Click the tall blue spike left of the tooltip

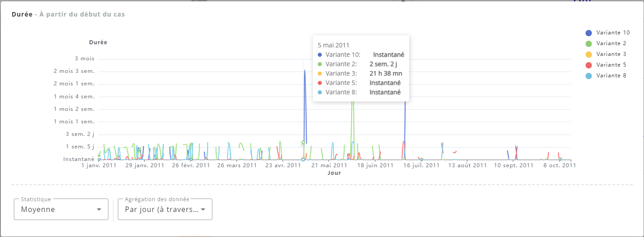click(305, 89)
